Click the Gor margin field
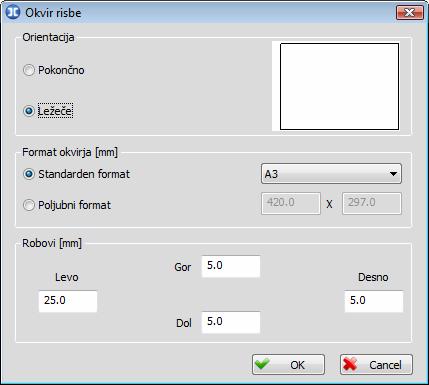Image resolution: width=429 pixels, height=385 pixels. click(x=231, y=266)
